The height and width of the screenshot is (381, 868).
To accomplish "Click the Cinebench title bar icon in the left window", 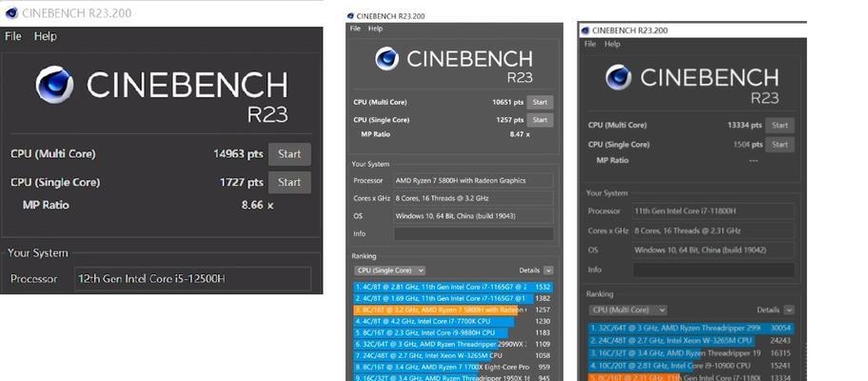I will pyautogui.click(x=11, y=12).
